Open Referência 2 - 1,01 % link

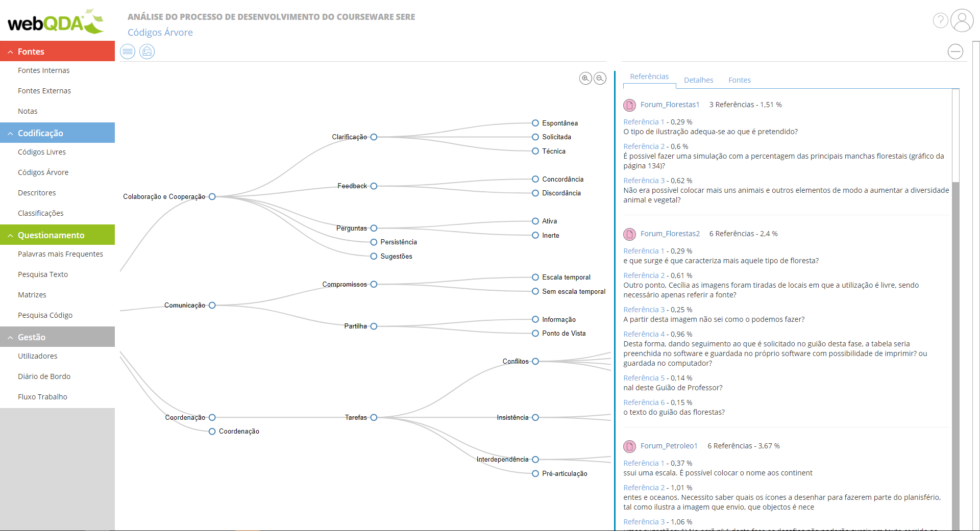point(644,488)
